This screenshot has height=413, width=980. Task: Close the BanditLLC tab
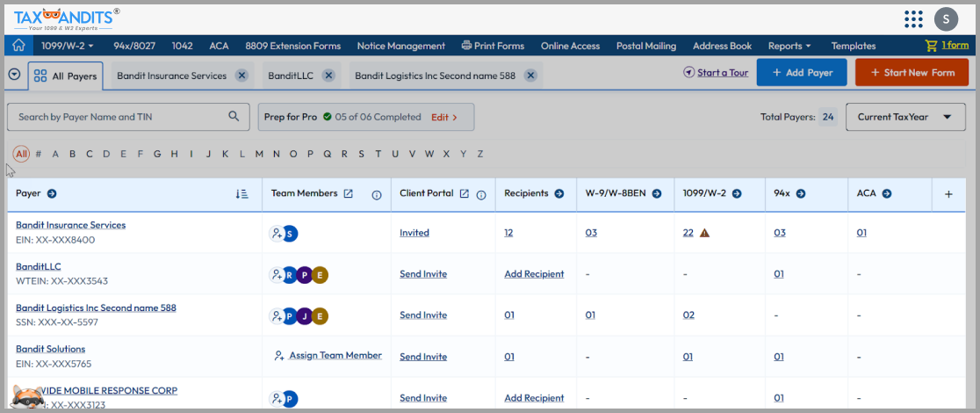328,75
